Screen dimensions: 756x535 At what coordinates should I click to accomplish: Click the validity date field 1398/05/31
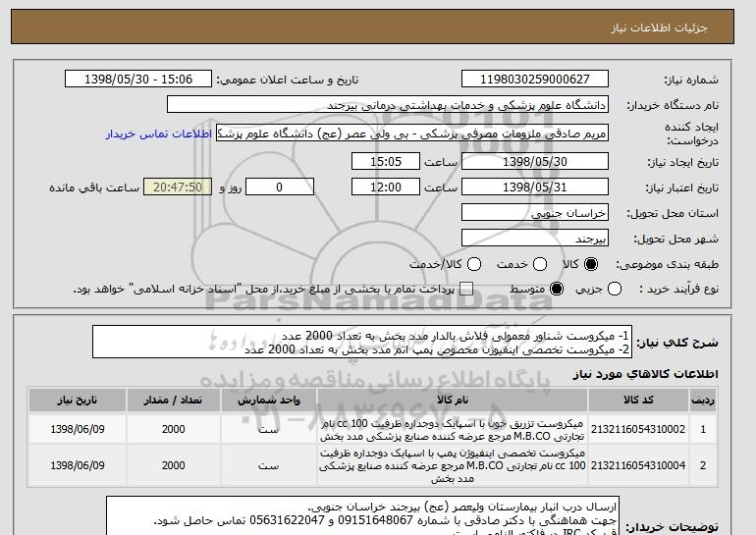[535, 187]
